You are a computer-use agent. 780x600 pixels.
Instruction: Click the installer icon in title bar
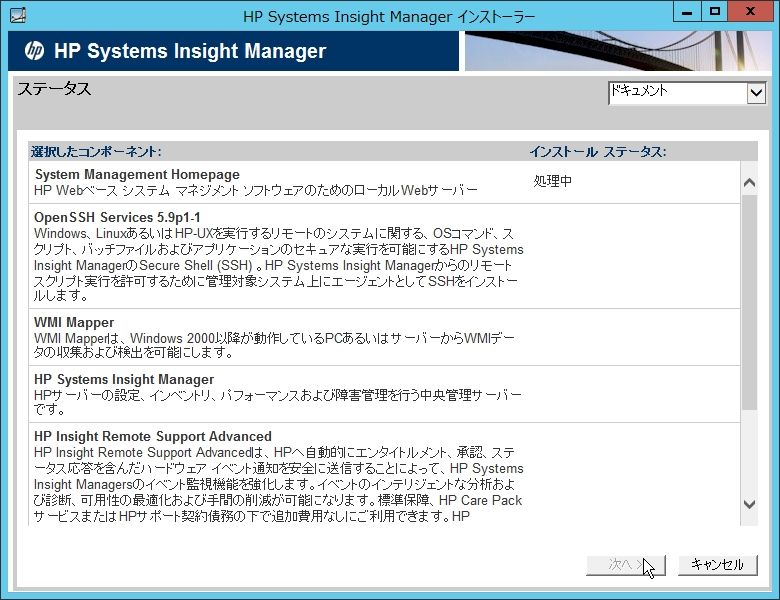pos(18,15)
